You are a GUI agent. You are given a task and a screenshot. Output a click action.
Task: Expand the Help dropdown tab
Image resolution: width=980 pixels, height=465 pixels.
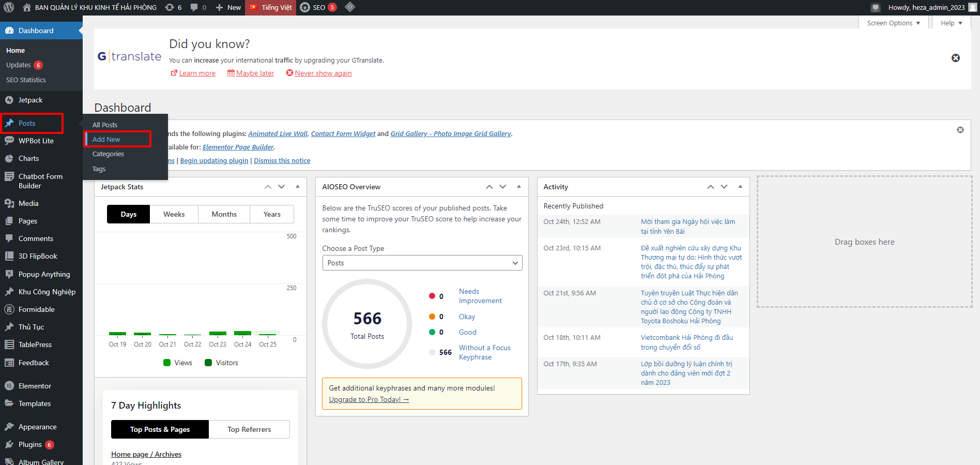tap(951, 23)
